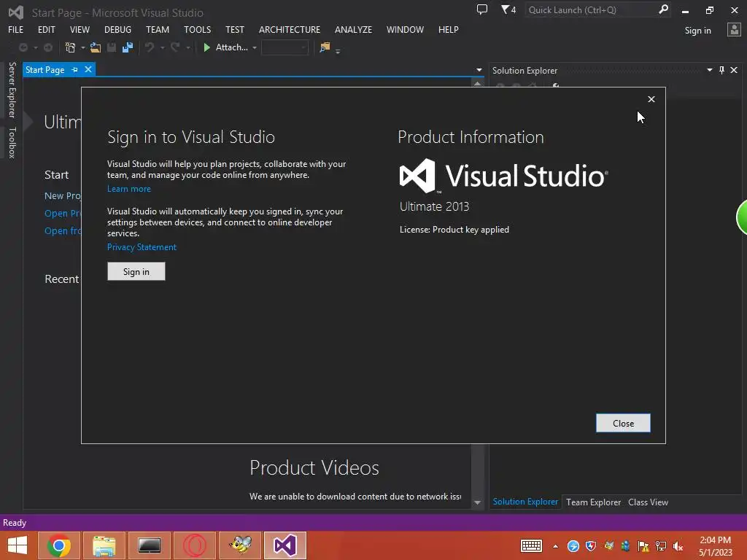This screenshot has height=560, width=747.
Task: Open the Redo history dropdown arrow
Action: (188, 47)
